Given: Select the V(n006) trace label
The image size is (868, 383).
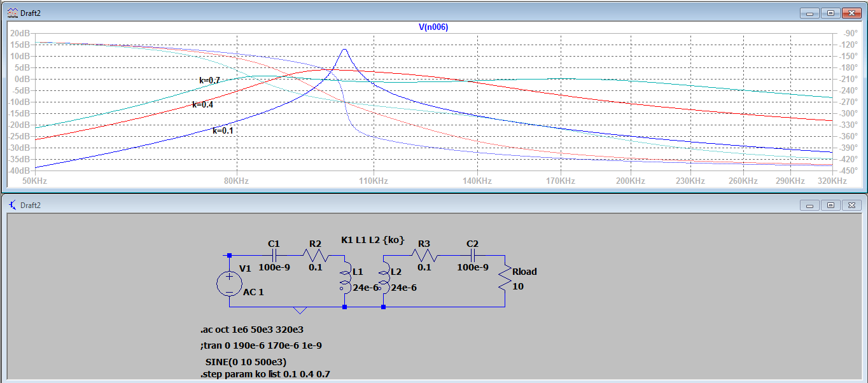Looking at the screenshot, I should (433, 27).
